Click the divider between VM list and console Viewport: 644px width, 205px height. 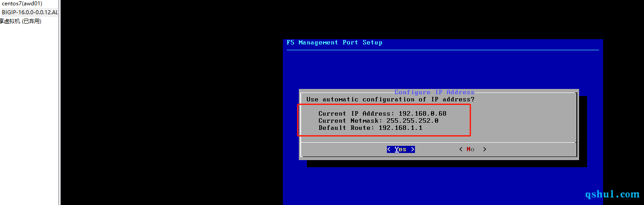click(59, 102)
